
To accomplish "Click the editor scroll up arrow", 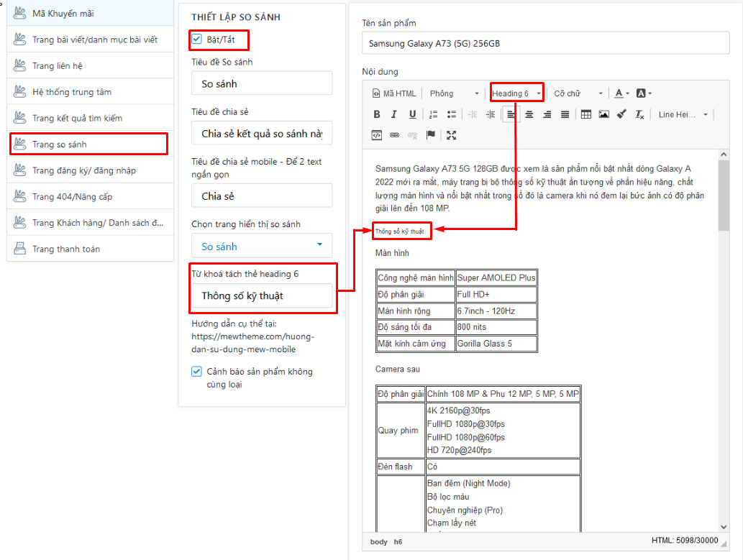I will click(x=723, y=155).
